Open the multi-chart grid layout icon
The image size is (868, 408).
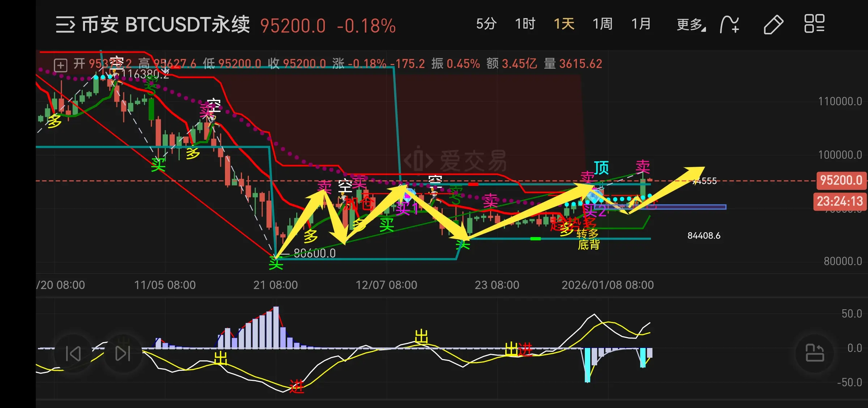point(814,24)
